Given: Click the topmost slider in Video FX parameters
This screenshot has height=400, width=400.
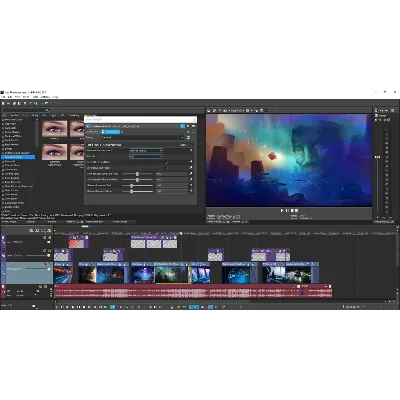Looking at the screenshot, I should [x=137, y=174].
